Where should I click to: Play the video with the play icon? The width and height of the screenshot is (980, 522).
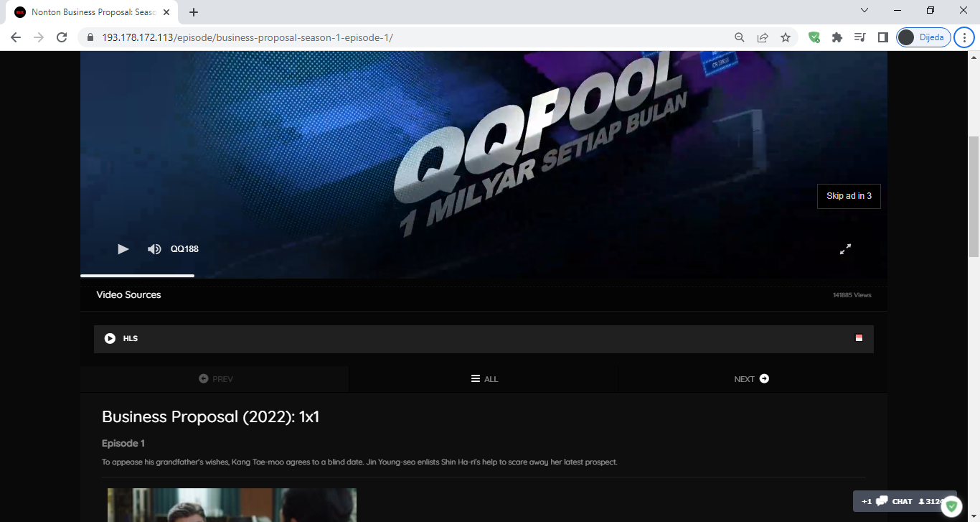tap(123, 249)
